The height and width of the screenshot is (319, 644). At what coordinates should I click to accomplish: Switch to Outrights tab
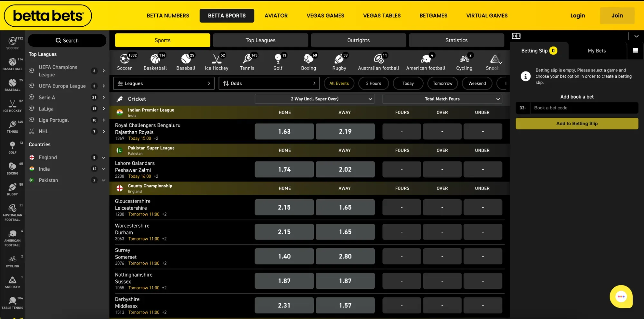(x=359, y=40)
